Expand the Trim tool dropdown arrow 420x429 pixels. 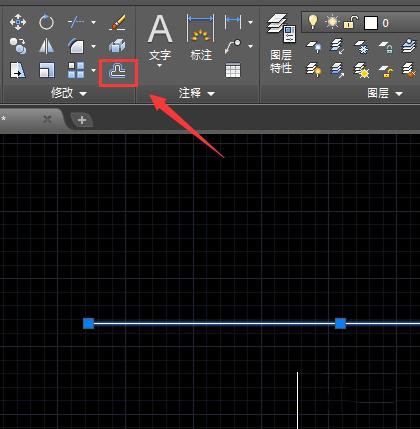(94, 22)
